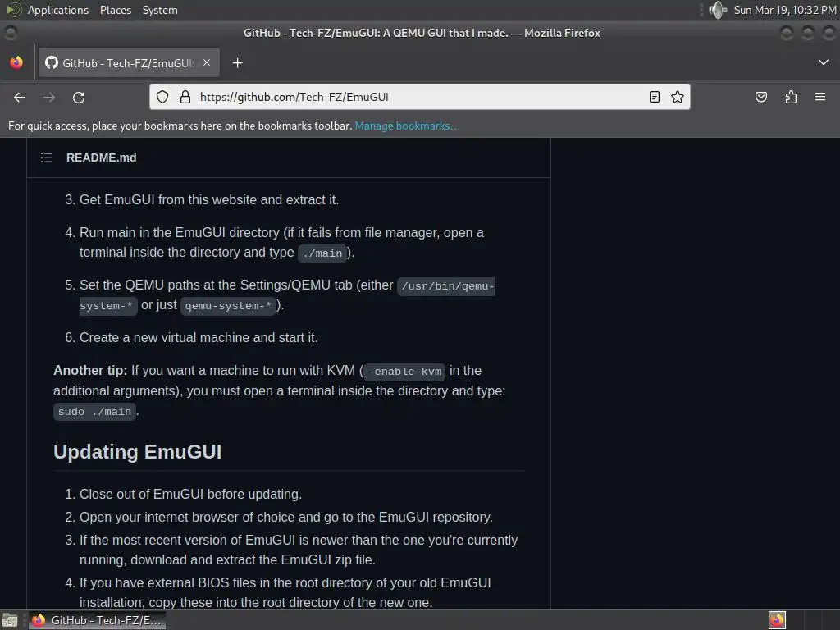Screen dimensions: 840x630
Task: Click 'Create a new virtual machine' step
Action: click(x=199, y=337)
